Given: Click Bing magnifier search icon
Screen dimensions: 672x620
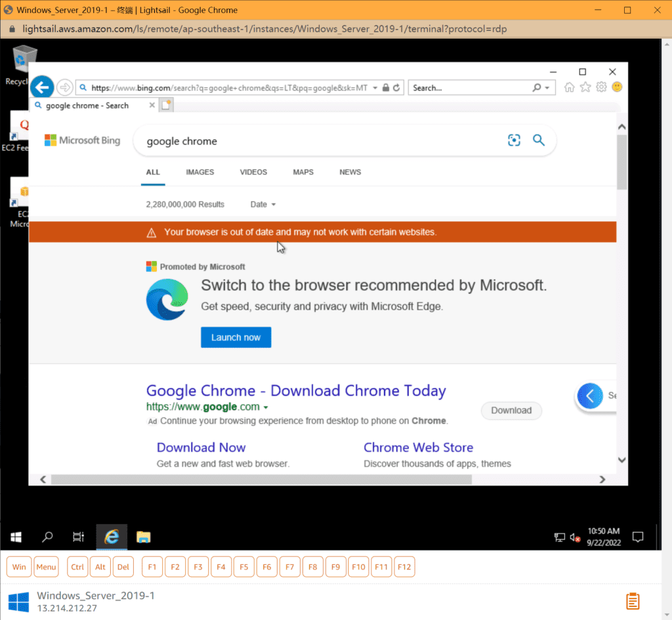Looking at the screenshot, I should pos(539,140).
